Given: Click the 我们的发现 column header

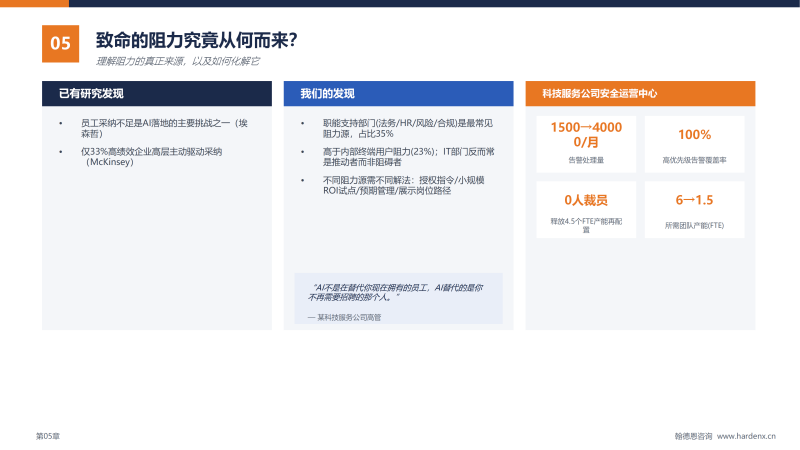Looking at the screenshot, I should [x=398, y=93].
